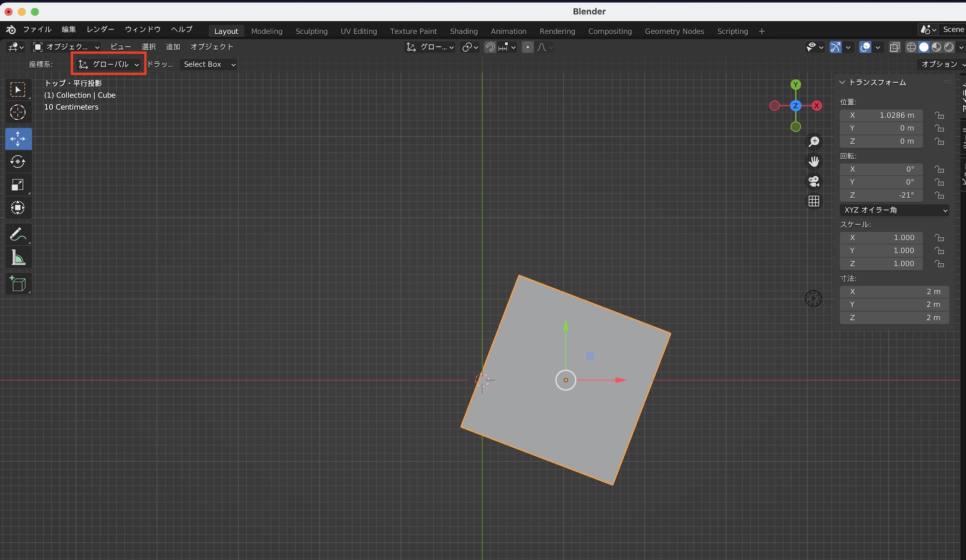Viewport: 966px width, 560px height.
Task: Select the Annotate pencil tool
Action: [x=18, y=235]
